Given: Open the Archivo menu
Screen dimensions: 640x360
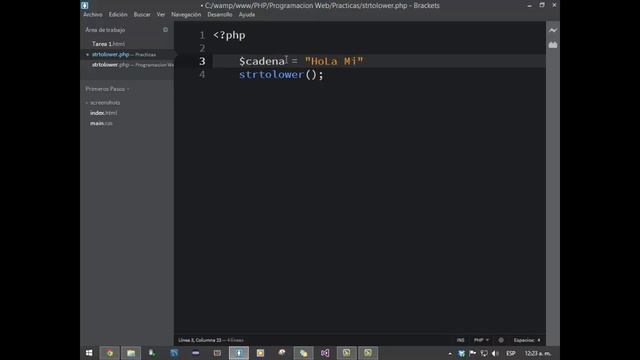Looking at the screenshot, I should point(93,15).
